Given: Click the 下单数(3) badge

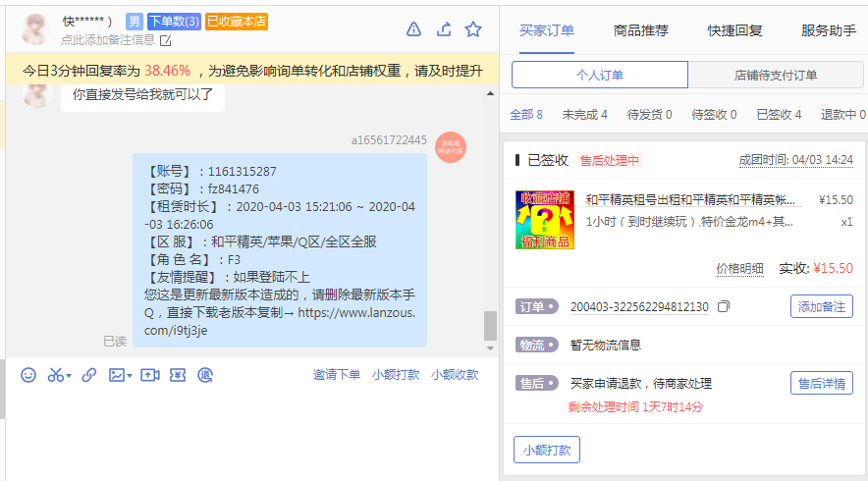Looking at the screenshot, I should (174, 22).
